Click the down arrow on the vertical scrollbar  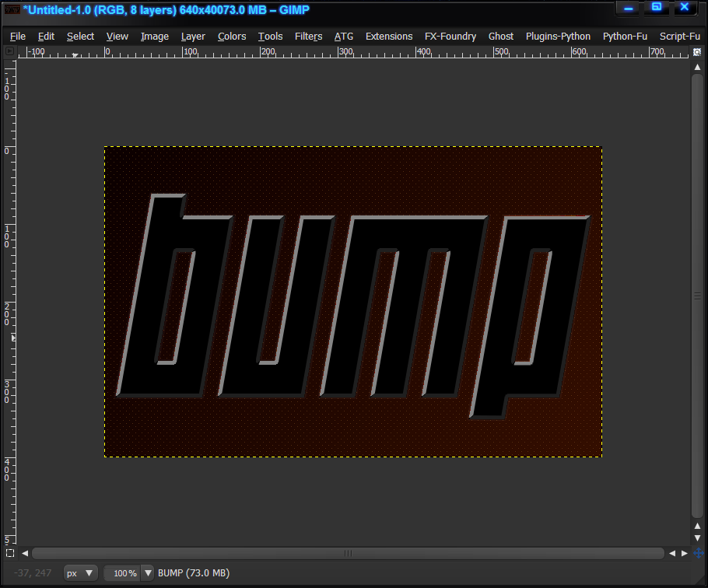click(x=696, y=537)
